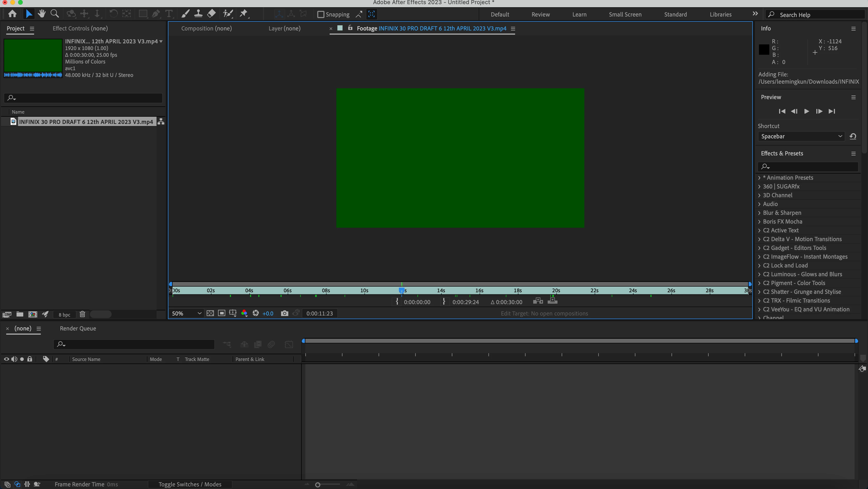Select the Hand tool
This screenshot has height=489, width=868.
(41, 14)
